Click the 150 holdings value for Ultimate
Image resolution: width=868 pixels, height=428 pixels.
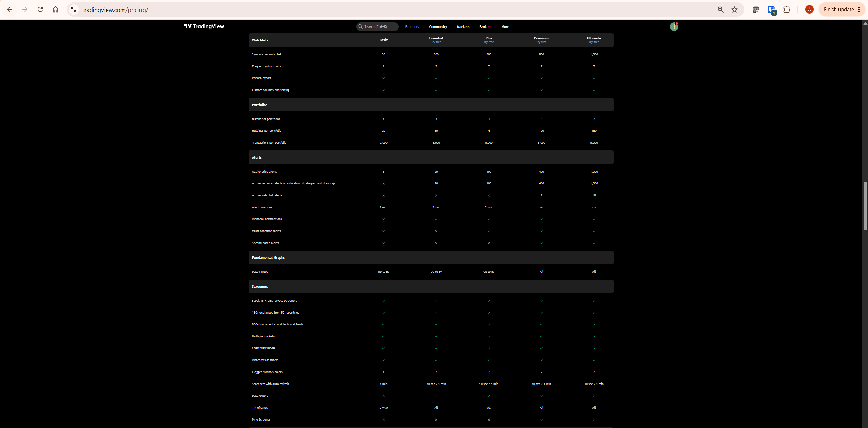point(594,131)
